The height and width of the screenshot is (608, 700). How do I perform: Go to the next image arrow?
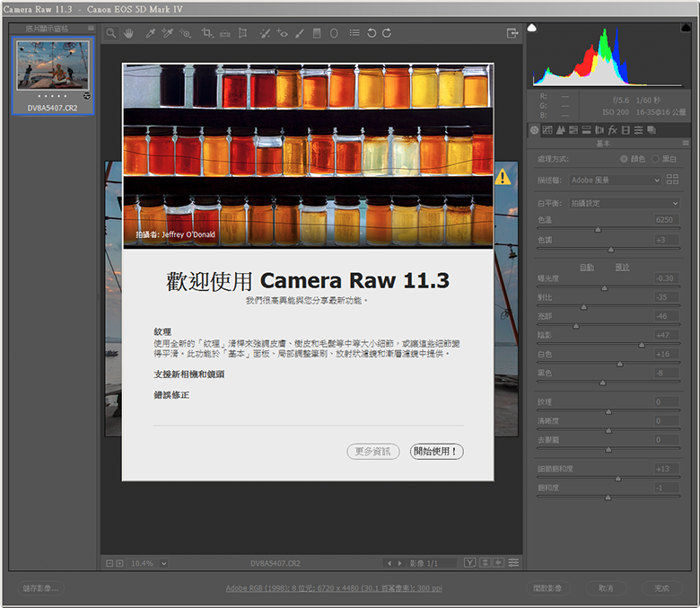(399, 563)
